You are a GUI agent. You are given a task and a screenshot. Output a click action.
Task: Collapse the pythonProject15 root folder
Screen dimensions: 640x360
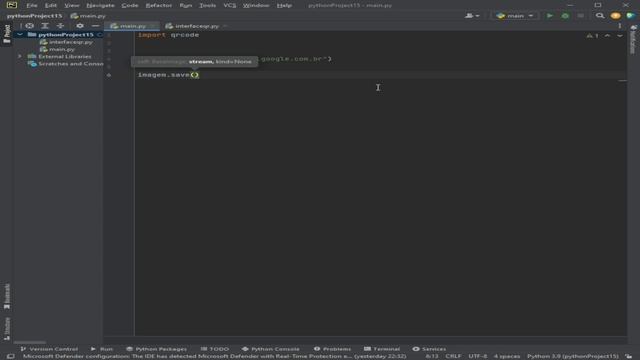pos(20,35)
